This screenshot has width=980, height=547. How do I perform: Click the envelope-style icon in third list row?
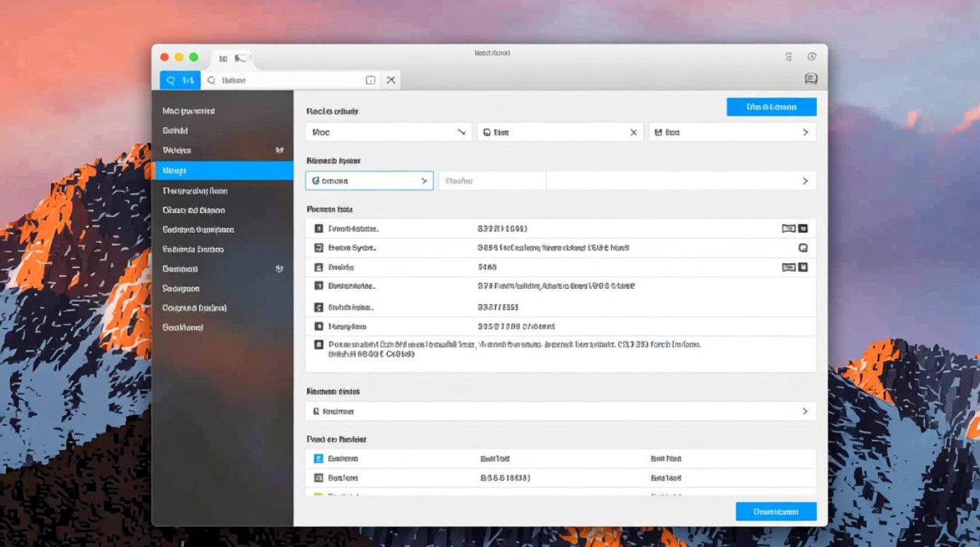(x=788, y=268)
